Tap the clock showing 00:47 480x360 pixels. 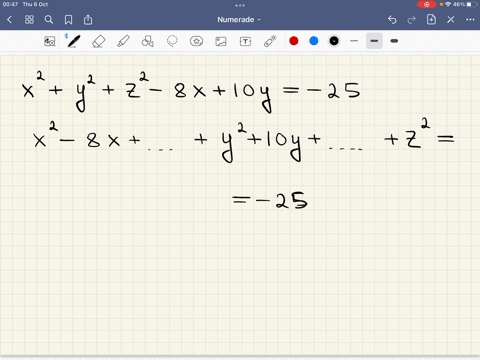[10, 4]
